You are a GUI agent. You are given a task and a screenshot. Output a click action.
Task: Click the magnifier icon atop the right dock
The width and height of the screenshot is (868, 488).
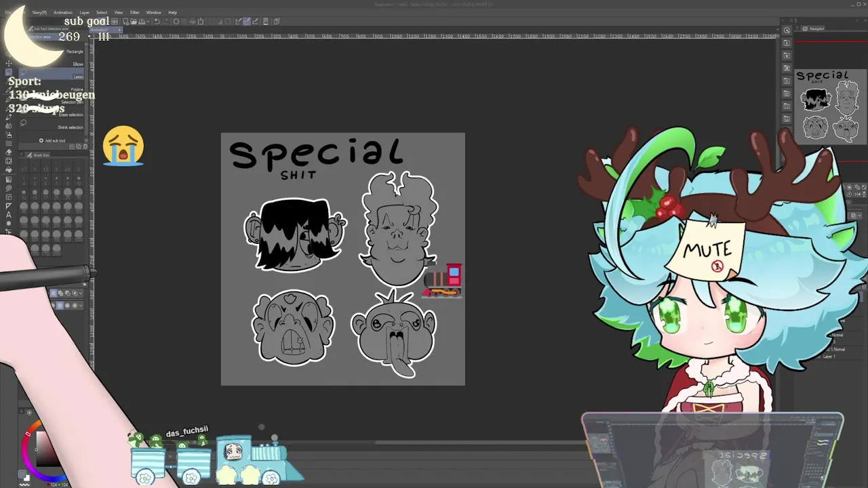pyautogui.click(x=787, y=30)
